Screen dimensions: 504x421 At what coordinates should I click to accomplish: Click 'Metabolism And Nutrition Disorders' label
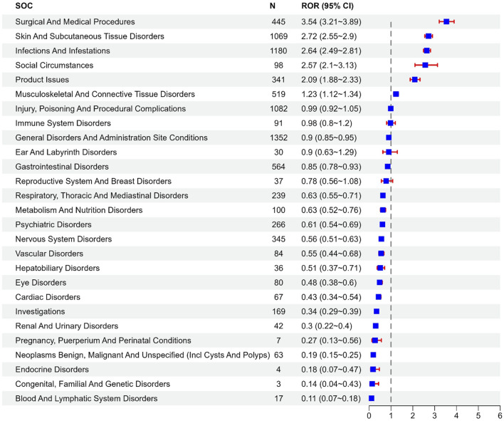click(x=79, y=210)
